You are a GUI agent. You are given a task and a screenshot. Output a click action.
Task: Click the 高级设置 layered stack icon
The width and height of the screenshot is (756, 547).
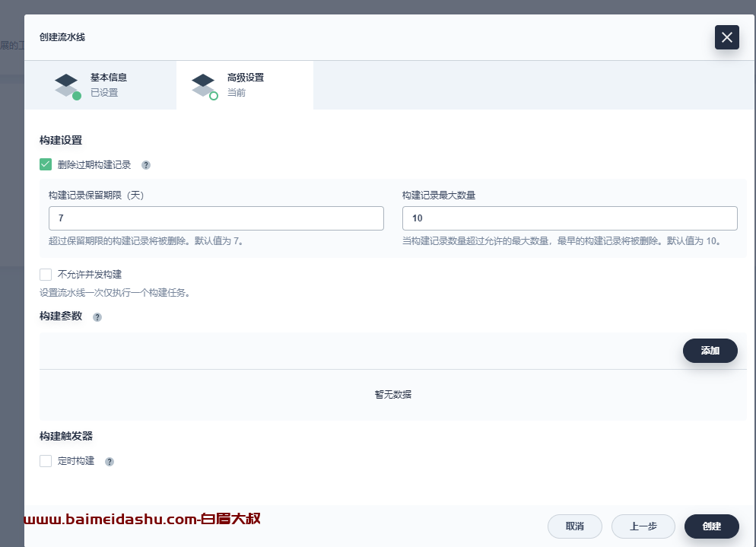coord(204,86)
